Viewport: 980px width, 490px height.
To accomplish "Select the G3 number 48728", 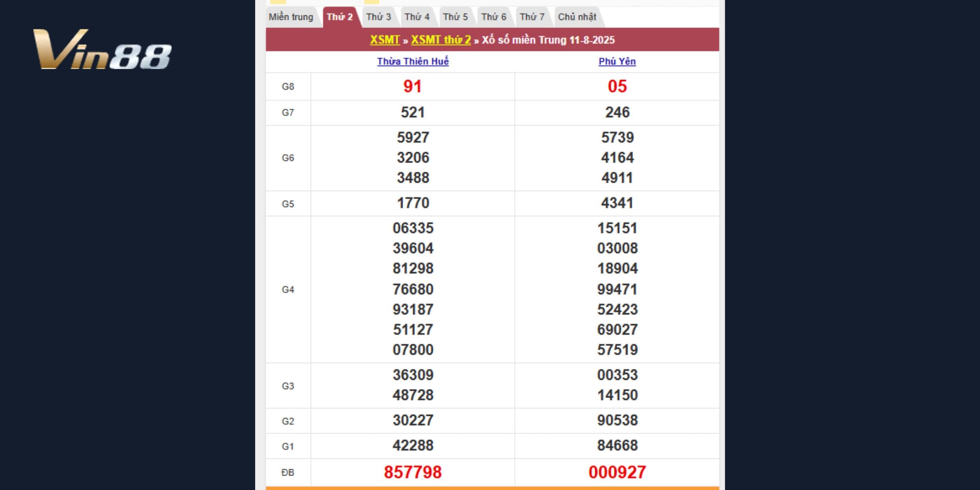I will click(x=413, y=395).
